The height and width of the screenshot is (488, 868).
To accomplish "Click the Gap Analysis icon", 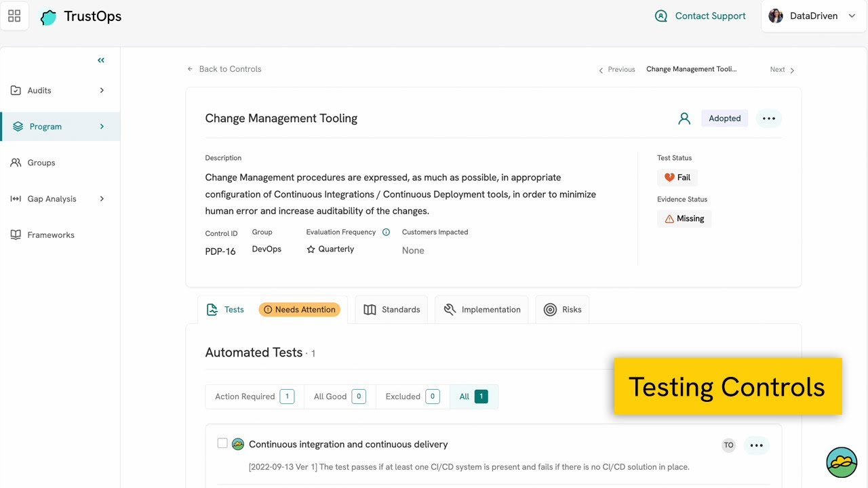I will click(16, 199).
